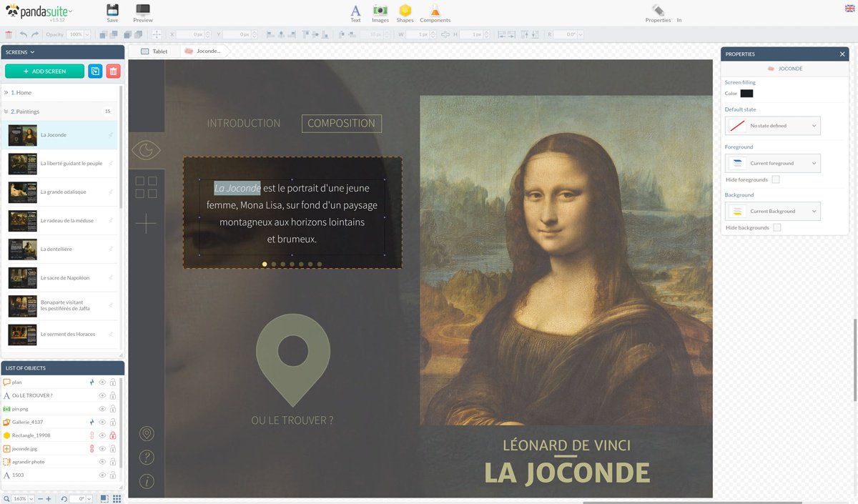Open the Current Background dropdown
858x504 pixels.
pyautogui.click(x=773, y=211)
